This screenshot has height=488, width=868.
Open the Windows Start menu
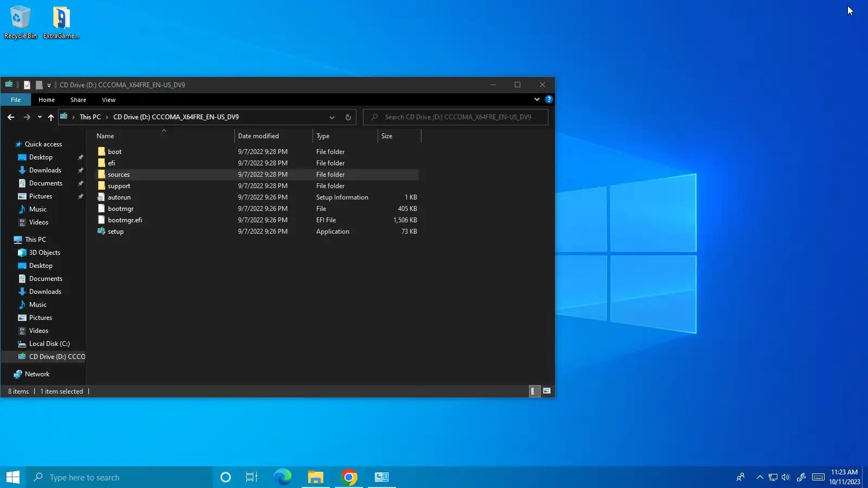coord(13,477)
